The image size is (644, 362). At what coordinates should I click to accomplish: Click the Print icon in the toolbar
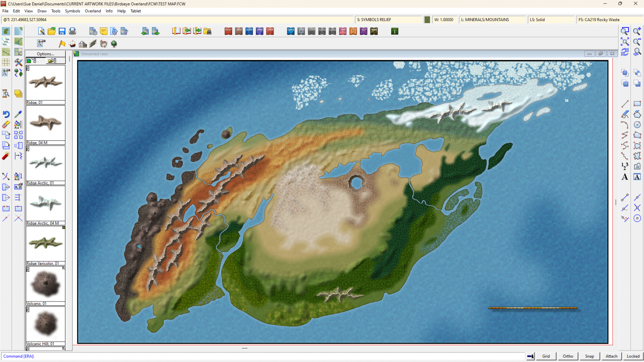pos(72,31)
